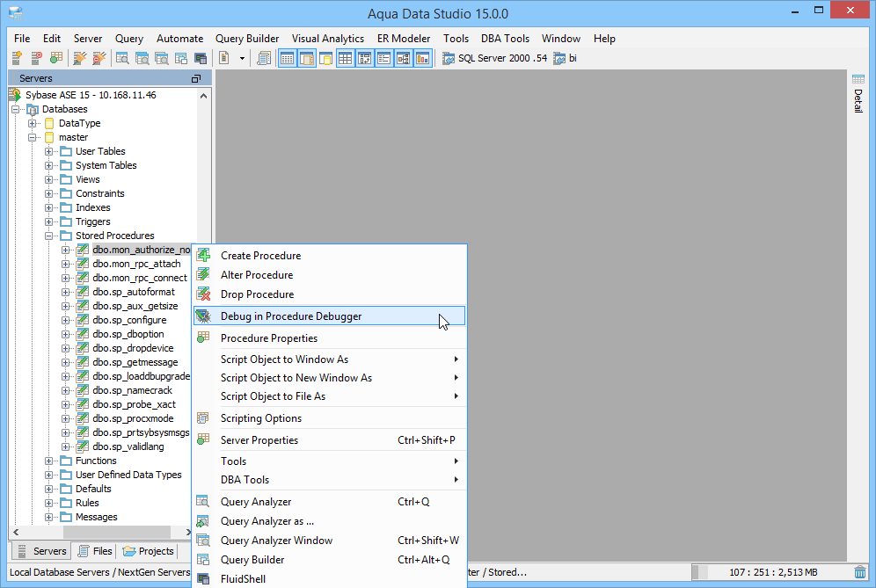Open the Visual Analytics menu
Image resolution: width=876 pixels, height=588 pixels.
click(328, 39)
